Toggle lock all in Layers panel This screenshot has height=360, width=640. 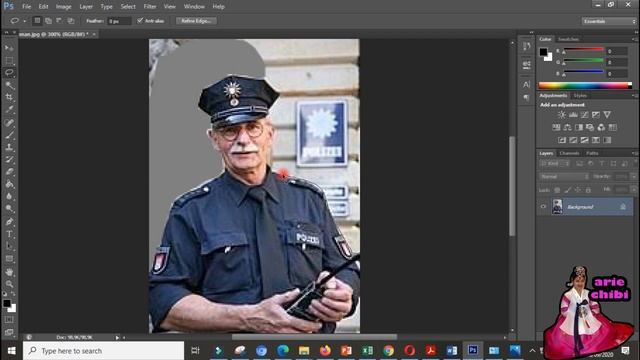pyautogui.click(x=588, y=190)
